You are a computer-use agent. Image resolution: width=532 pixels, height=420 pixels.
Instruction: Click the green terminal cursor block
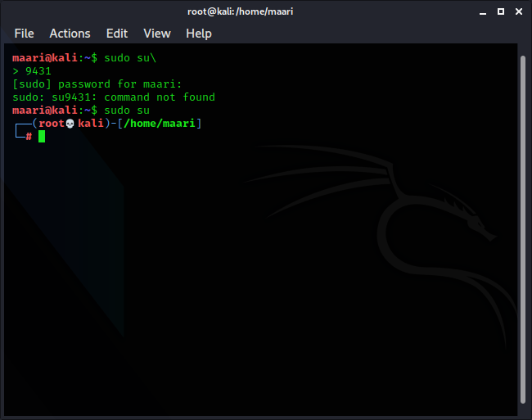(42, 136)
